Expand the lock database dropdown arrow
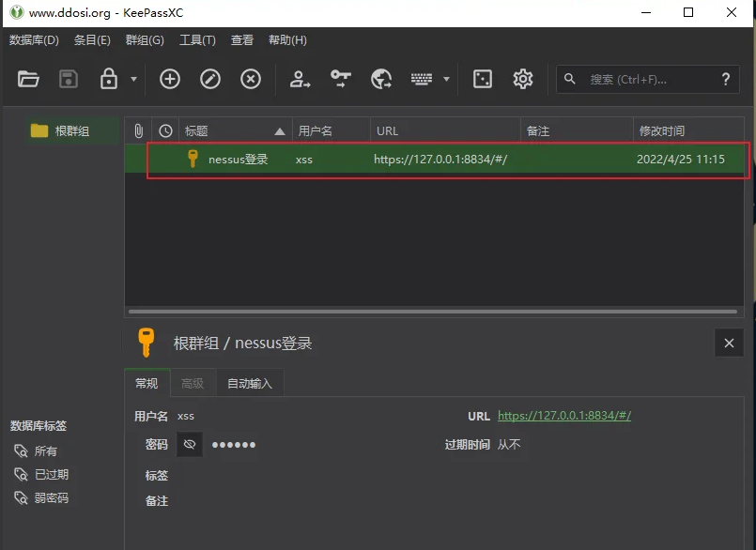Viewport: 756px width, 550px height. 133,79
